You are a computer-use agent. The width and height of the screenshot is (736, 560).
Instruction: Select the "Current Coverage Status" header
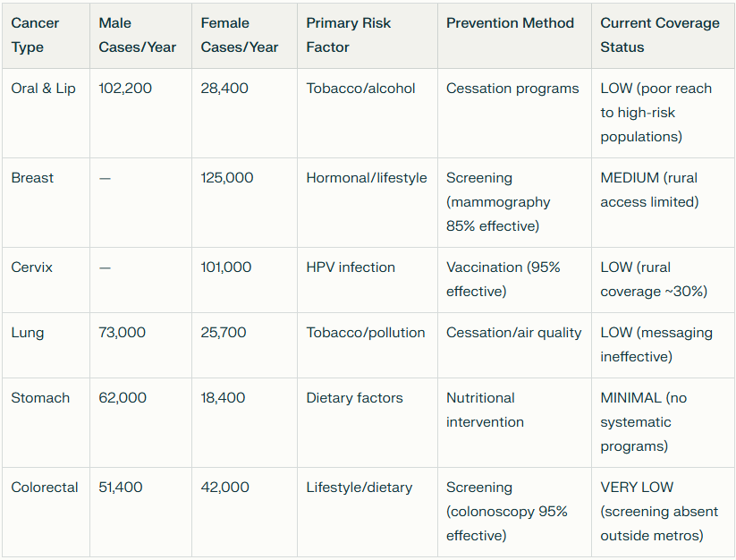(x=660, y=35)
